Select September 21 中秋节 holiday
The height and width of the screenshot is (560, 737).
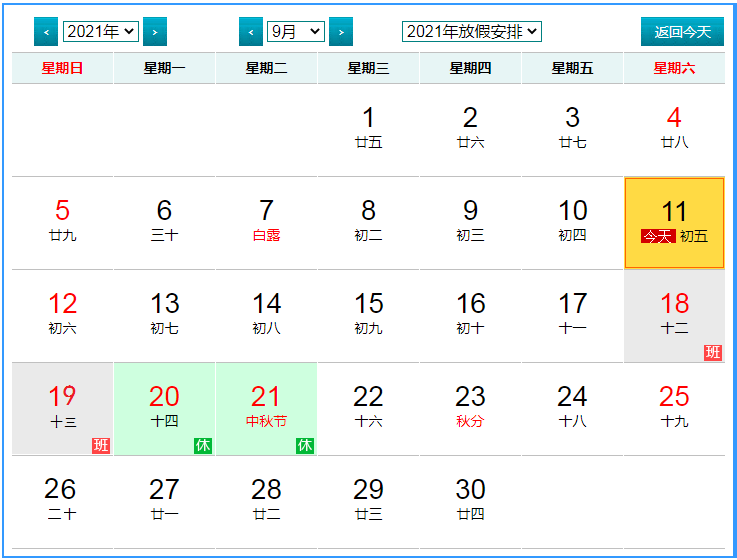[266, 408]
